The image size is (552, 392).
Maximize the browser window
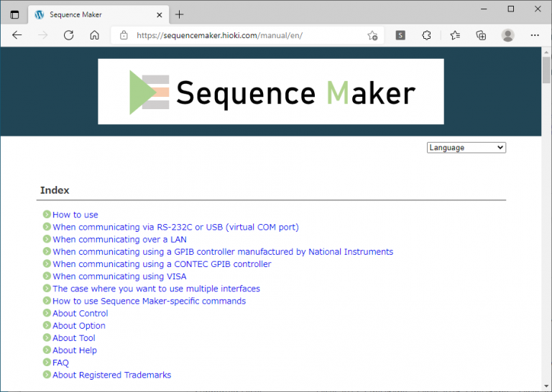[x=511, y=9]
